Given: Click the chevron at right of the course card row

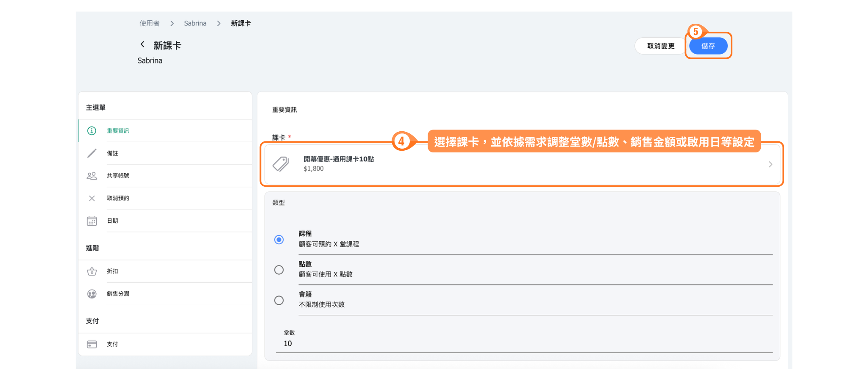Looking at the screenshot, I should click(770, 164).
